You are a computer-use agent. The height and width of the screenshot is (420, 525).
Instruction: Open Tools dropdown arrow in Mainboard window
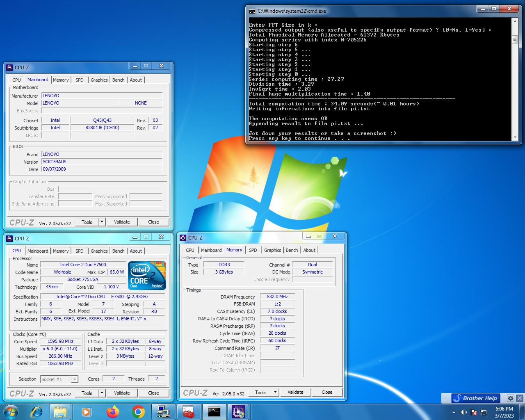(102, 222)
